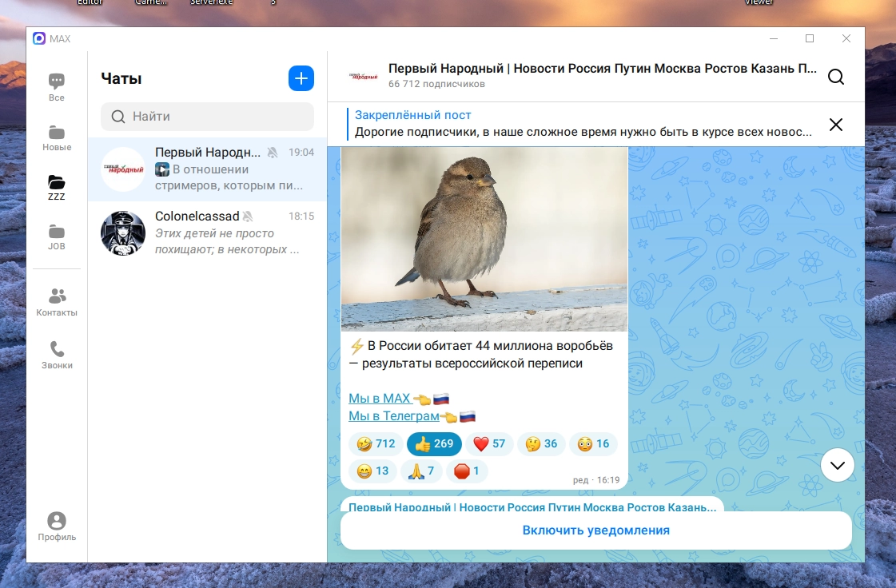Screen dimensions: 896x588
Task: Maximize the MAX window
Action: 810,39
